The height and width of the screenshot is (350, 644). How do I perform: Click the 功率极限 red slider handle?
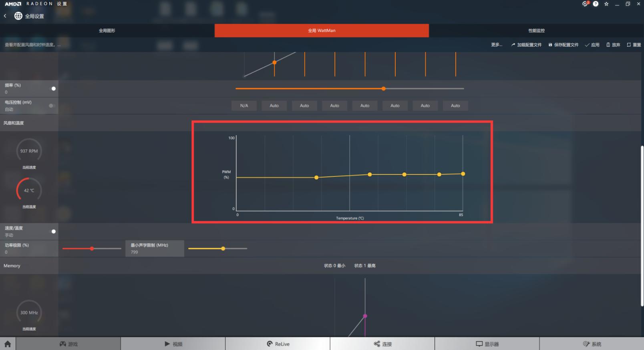tap(92, 248)
